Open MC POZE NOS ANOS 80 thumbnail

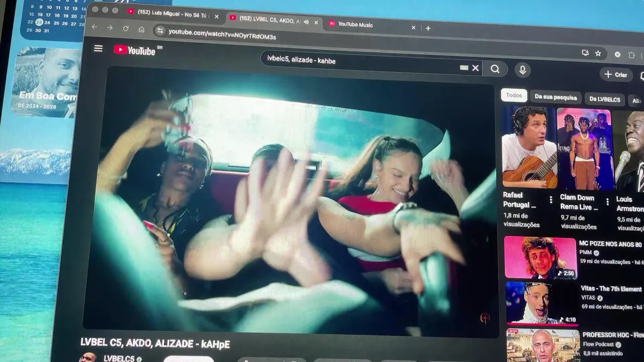pyautogui.click(x=540, y=257)
